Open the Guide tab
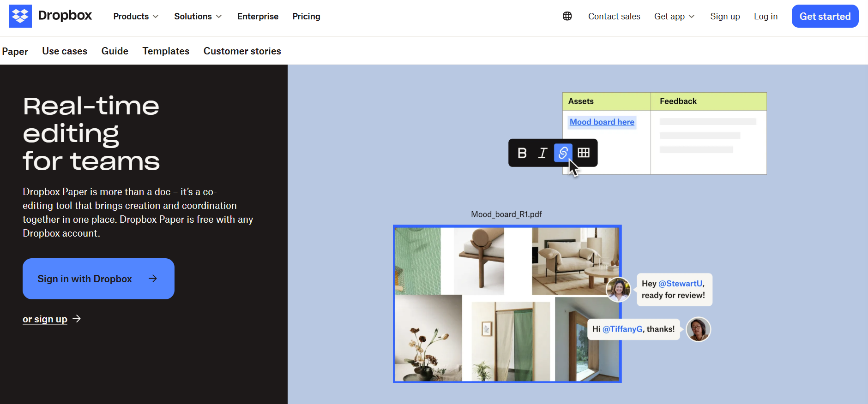Viewport: 868px width, 404px height. (x=115, y=51)
